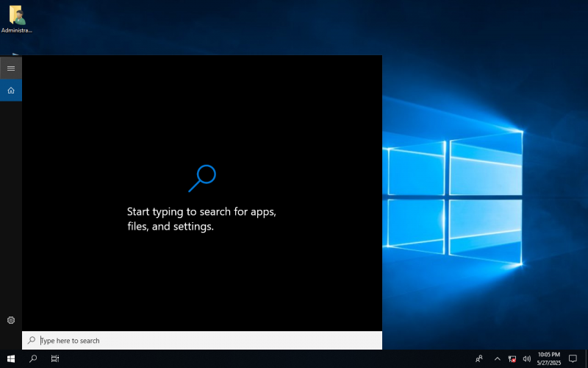This screenshot has height=368, width=588.
Task: Open Task View on the taskbar
Action: [55, 359]
